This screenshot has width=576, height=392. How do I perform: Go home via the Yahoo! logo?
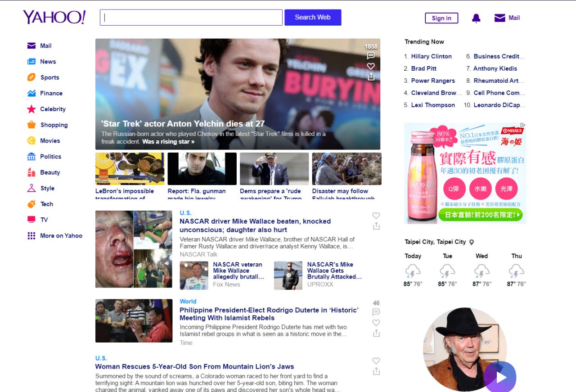tap(54, 17)
